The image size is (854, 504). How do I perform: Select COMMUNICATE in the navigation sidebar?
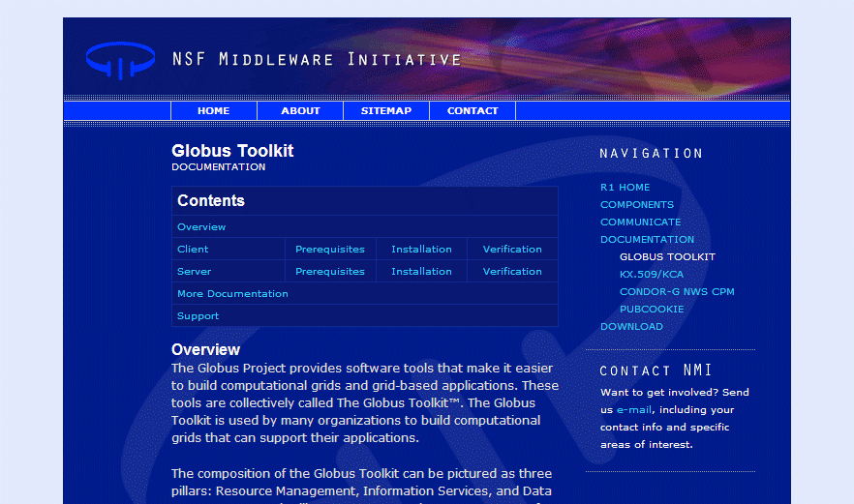pos(640,222)
